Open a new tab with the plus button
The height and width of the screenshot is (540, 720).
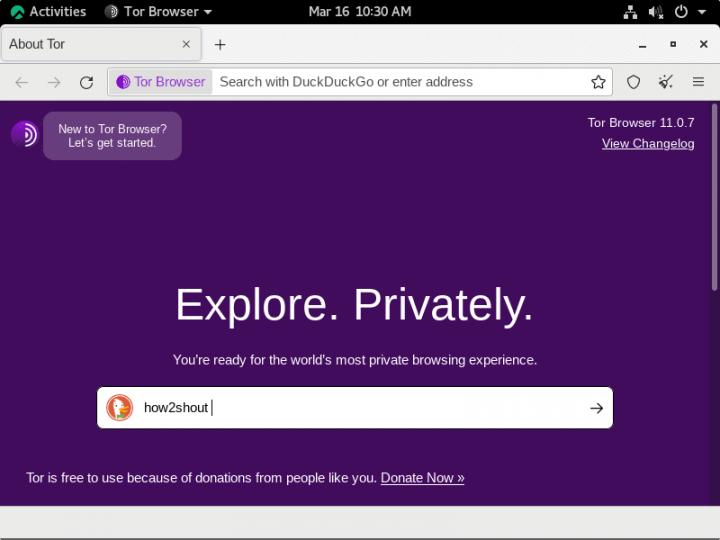click(220, 44)
